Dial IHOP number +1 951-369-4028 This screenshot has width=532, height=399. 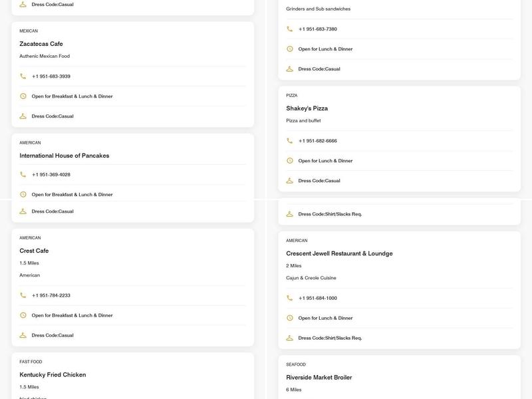(x=51, y=175)
